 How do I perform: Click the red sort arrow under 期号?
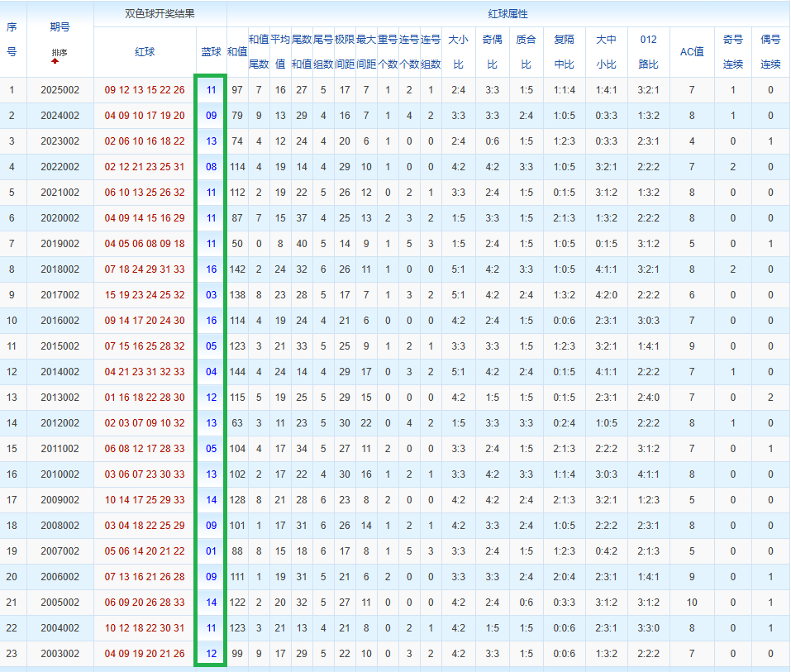pyautogui.click(x=55, y=61)
